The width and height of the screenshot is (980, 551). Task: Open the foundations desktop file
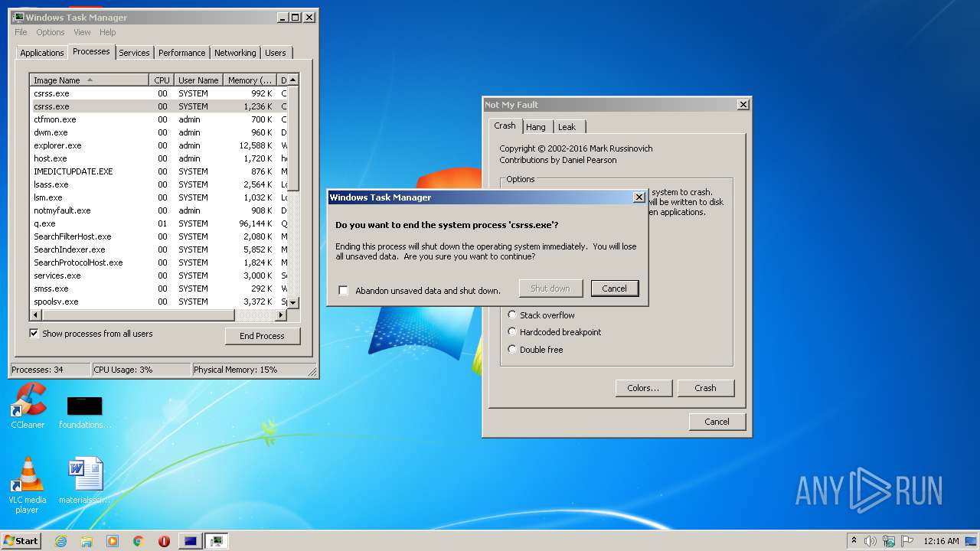[x=85, y=412]
